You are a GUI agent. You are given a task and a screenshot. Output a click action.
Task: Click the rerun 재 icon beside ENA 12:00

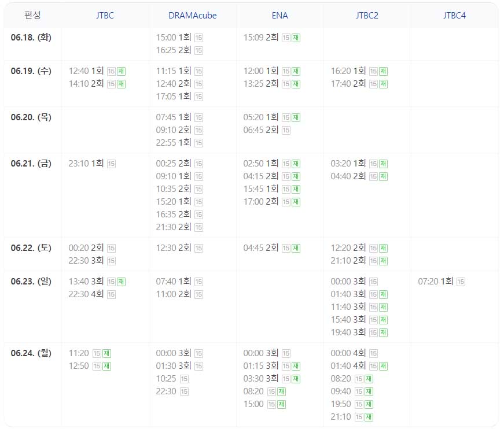[x=296, y=71]
